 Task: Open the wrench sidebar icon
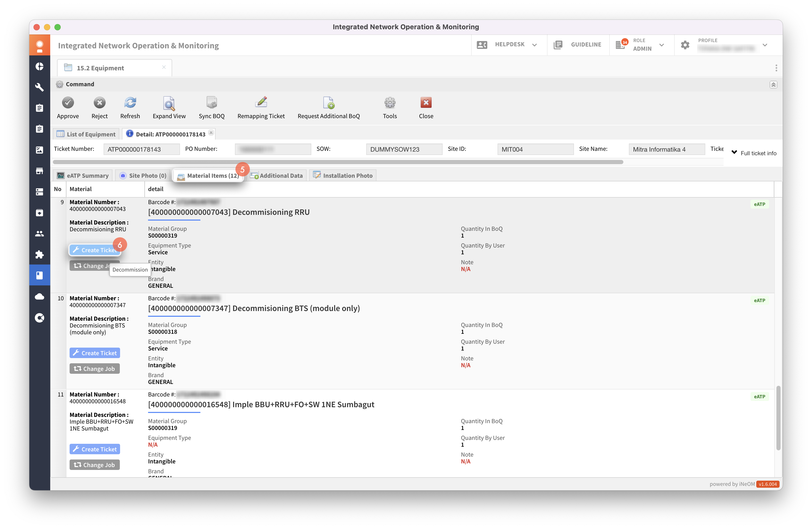tap(40, 87)
